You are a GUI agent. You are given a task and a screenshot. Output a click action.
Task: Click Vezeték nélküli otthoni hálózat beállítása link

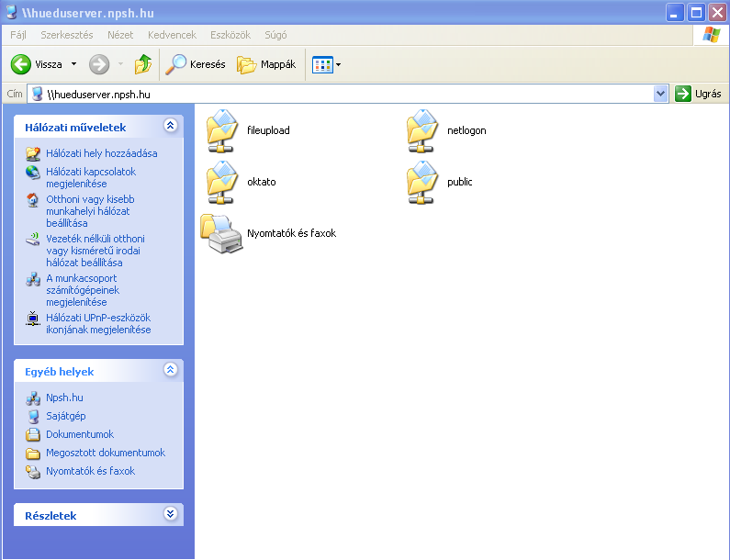[x=95, y=251]
